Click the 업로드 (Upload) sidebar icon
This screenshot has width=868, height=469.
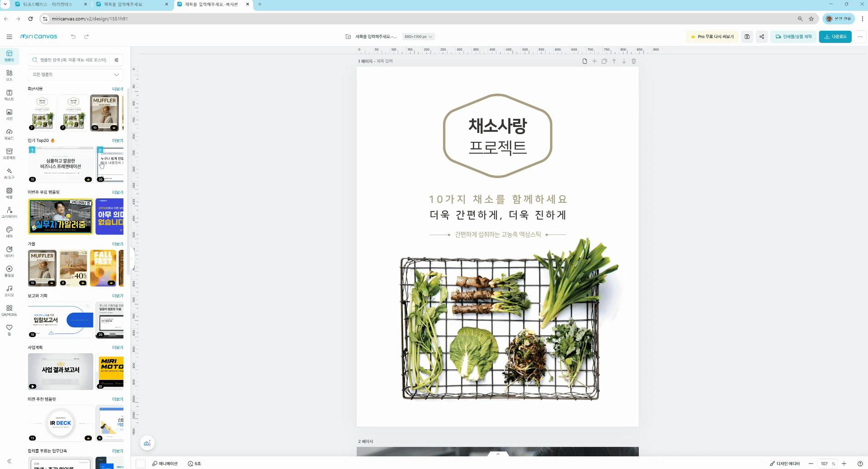click(x=9, y=134)
